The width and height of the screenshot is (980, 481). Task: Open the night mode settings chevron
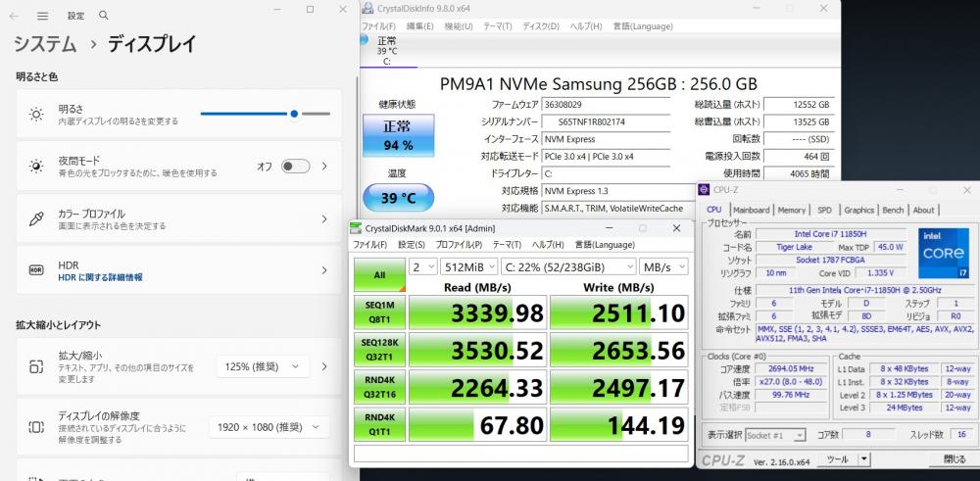tap(324, 167)
